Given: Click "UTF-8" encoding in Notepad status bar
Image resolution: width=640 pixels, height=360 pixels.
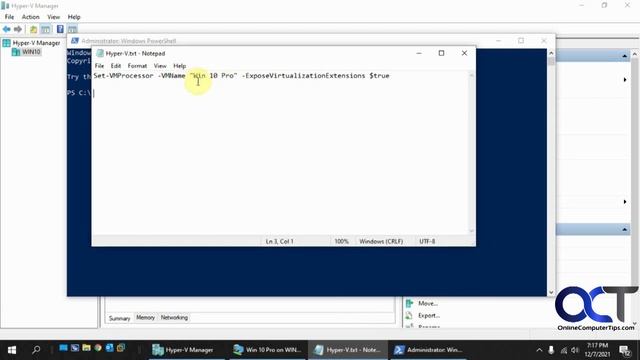Looking at the screenshot, I should pos(427,242).
